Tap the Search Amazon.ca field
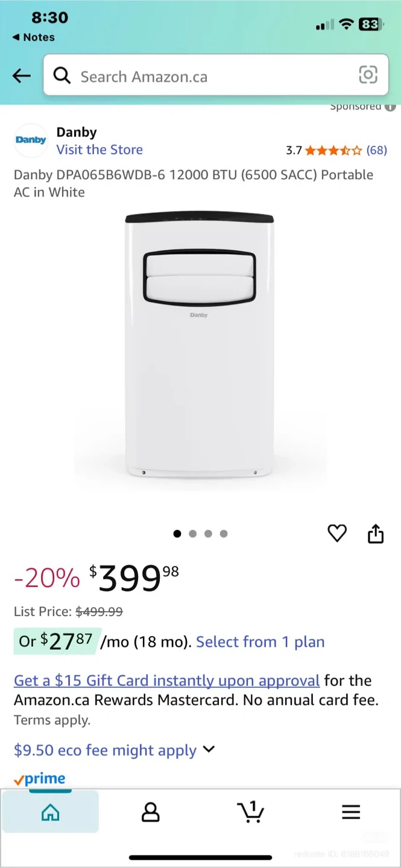 tap(216, 75)
